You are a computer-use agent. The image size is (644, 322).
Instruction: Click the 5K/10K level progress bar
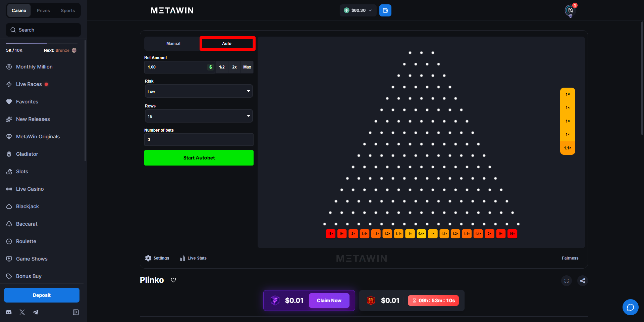click(42, 44)
